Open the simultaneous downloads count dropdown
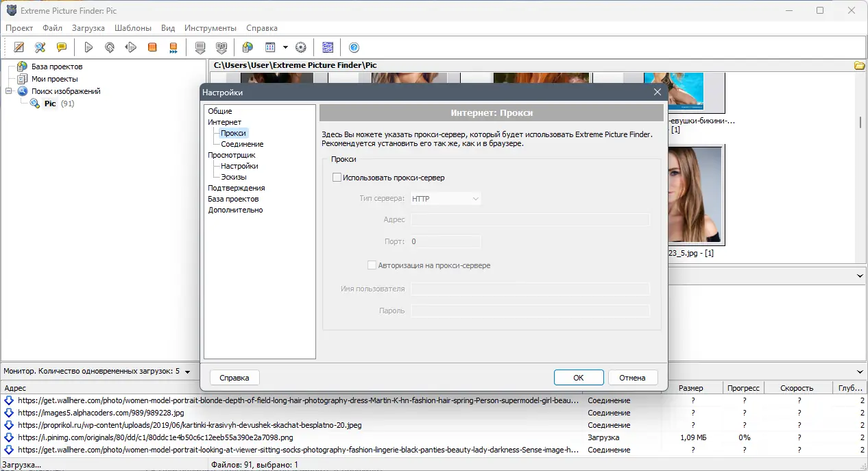The height and width of the screenshot is (471, 868). click(x=187, y=372)
